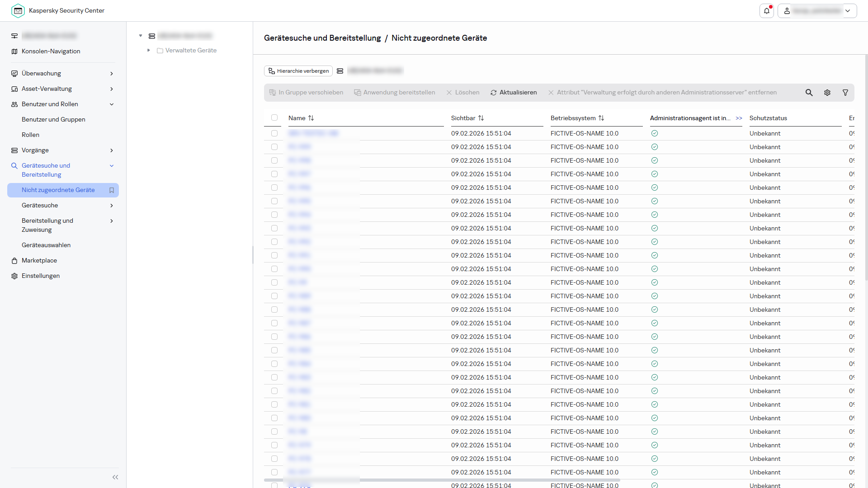Expand Verwaltete Geräte tree node
This screenshot has height=488, width=868.
pyautogui.click(x=149, y=50)
